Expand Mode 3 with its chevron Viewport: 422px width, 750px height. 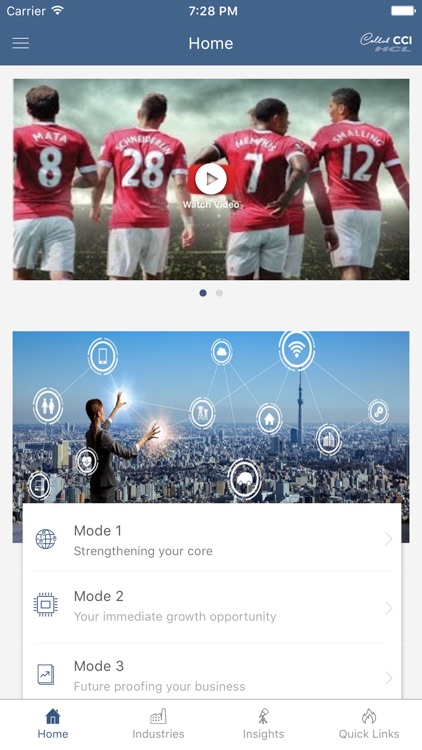(389, 678)
